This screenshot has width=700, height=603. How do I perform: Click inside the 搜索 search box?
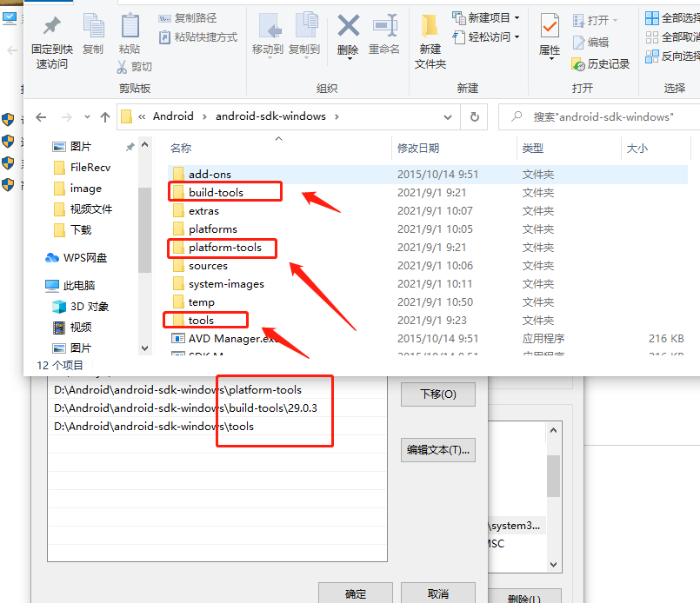click(x=600, y=116)
